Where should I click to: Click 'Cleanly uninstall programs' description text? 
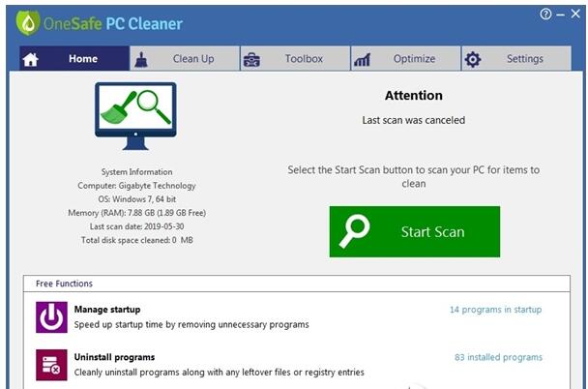(x=219, y=373)
